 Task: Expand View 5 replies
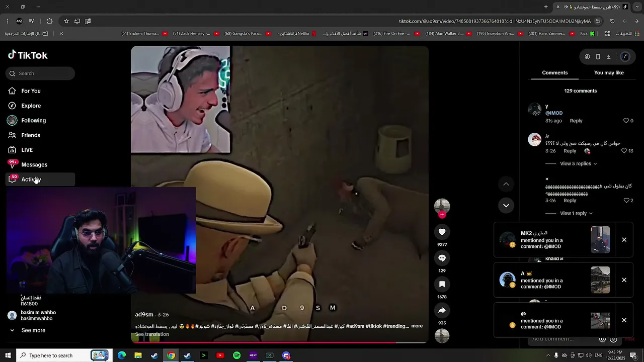click(579, 164)
